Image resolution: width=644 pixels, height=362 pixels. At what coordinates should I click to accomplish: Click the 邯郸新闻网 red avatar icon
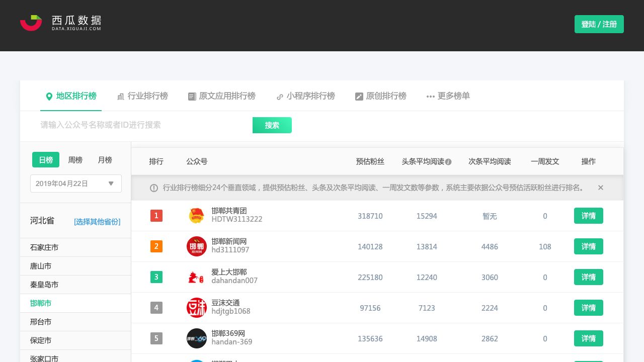[196, 246]
